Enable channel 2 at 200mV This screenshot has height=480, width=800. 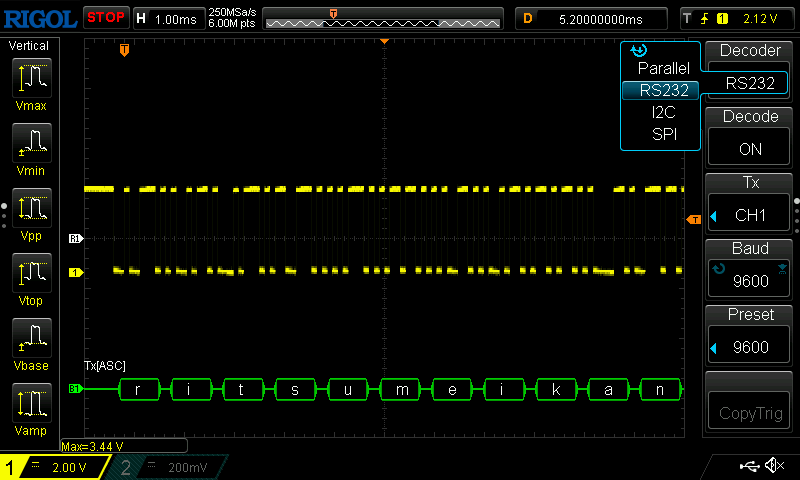coord(172,467)
